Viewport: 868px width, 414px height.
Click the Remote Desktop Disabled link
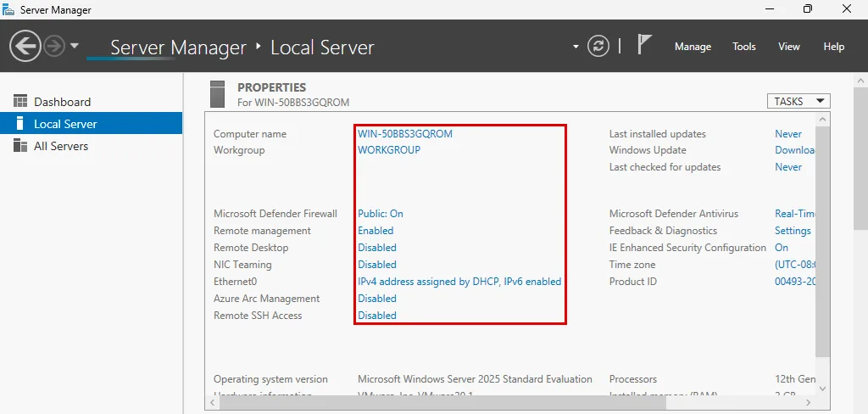click(x=377, y=247)
